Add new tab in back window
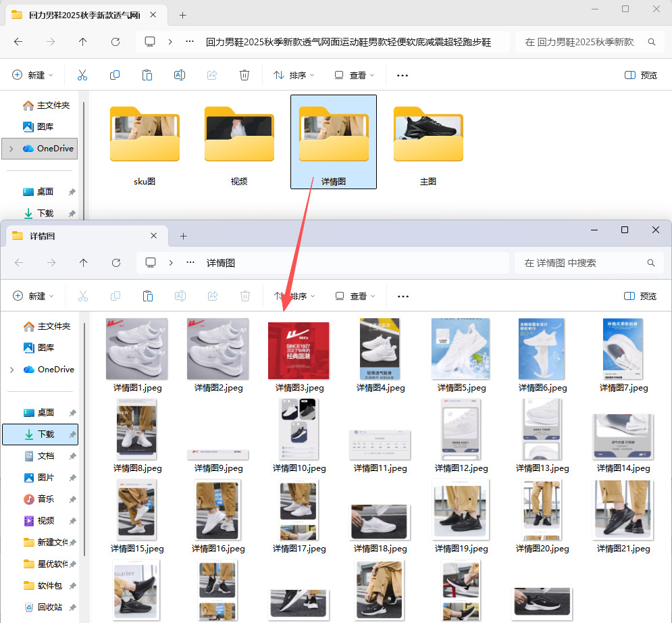 (182, 16)
